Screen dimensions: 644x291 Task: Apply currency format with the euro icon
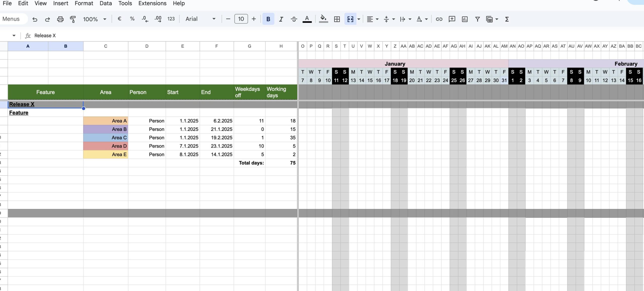point(119,19)
